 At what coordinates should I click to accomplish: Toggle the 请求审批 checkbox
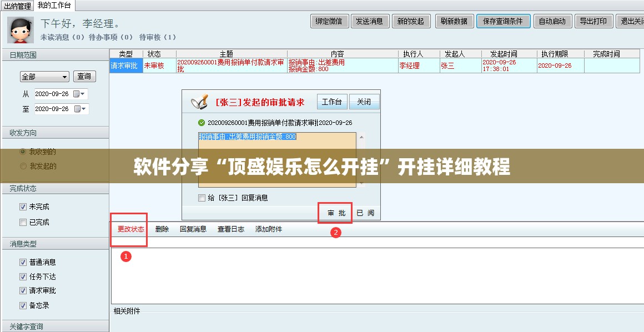click(23, 290)
